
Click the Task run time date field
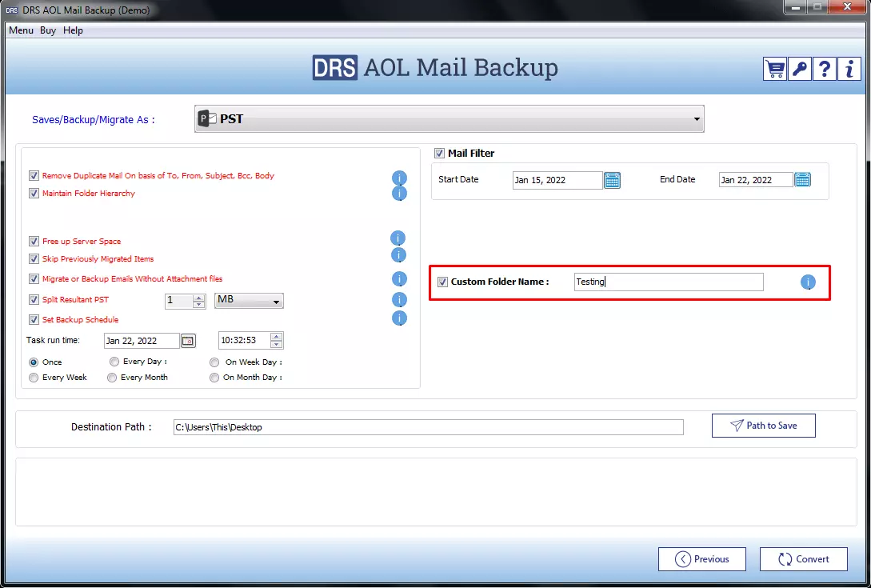pos(142,341)
